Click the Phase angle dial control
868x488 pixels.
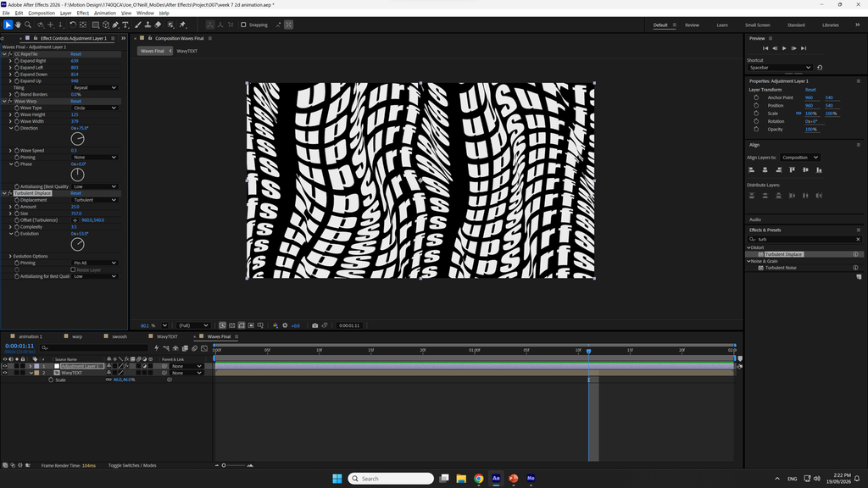click(77, 175)
